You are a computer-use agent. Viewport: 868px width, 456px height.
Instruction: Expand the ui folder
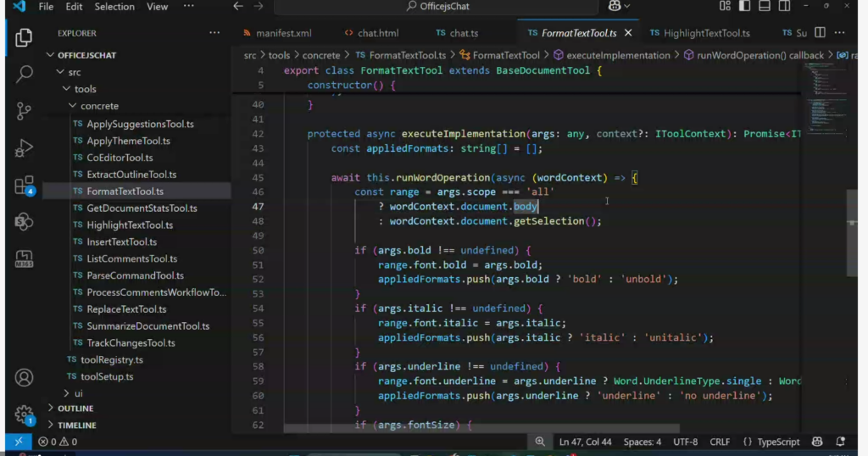click(78, 393)
